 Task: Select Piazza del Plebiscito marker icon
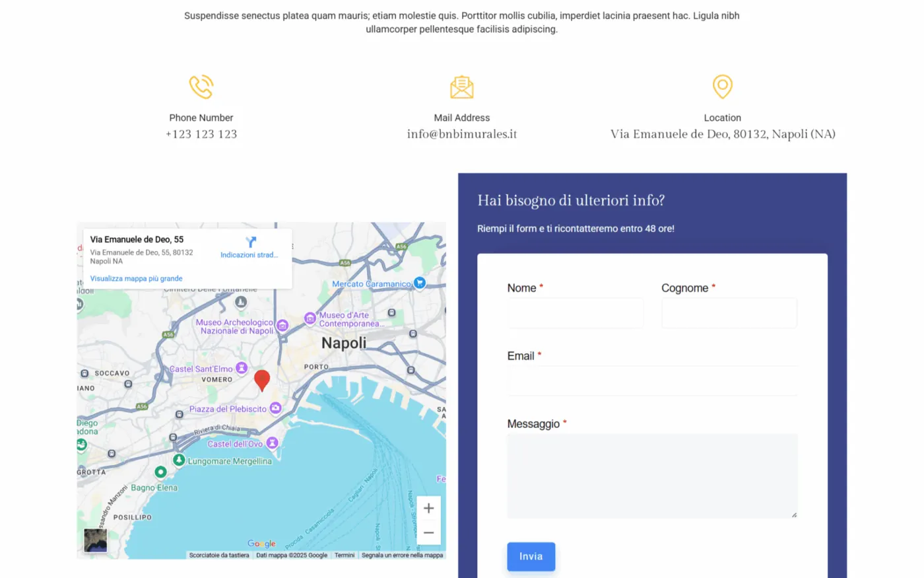coord(276,408)
